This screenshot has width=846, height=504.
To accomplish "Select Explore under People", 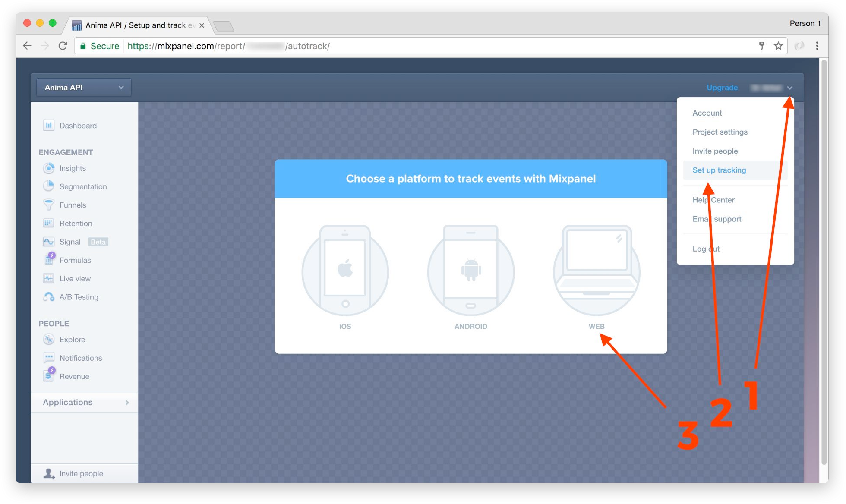I will coord(72,340).
